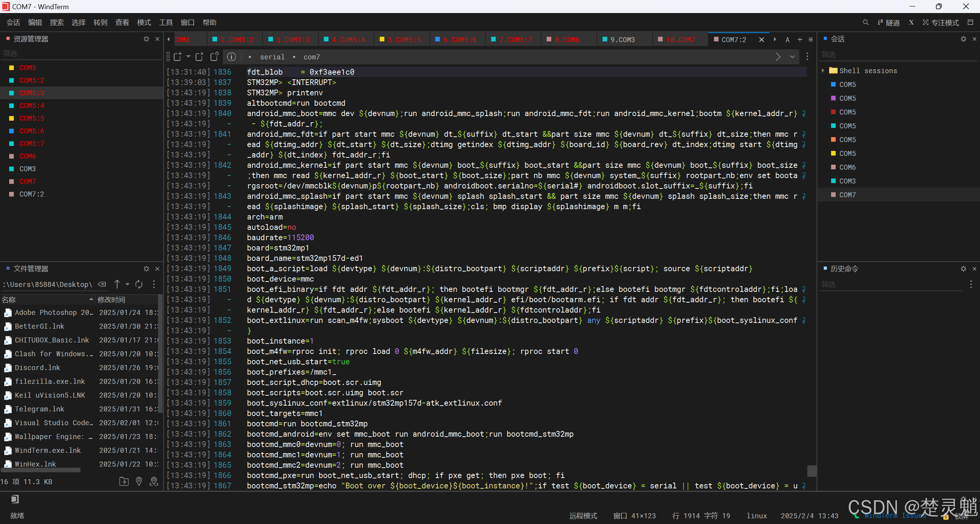Expand the chevron-down in the address bar
The width and height of the screenshot is (980, 524).
[x=792, y=57]
